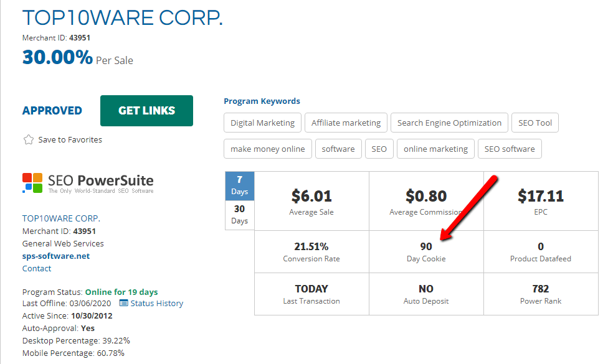Switch stats to 30 Days tab
This screenshot has width=608, height=364.
[x=239, y=215]
